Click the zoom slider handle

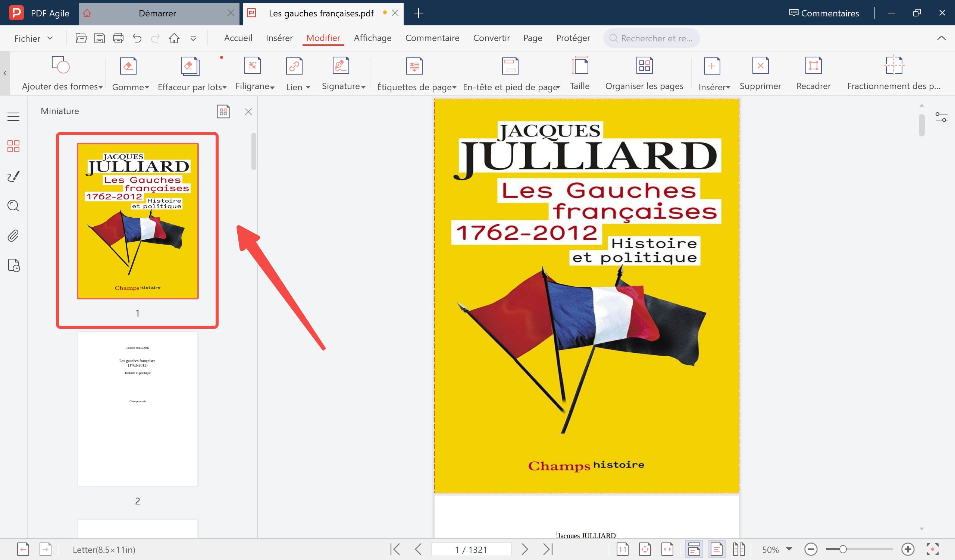843,549
